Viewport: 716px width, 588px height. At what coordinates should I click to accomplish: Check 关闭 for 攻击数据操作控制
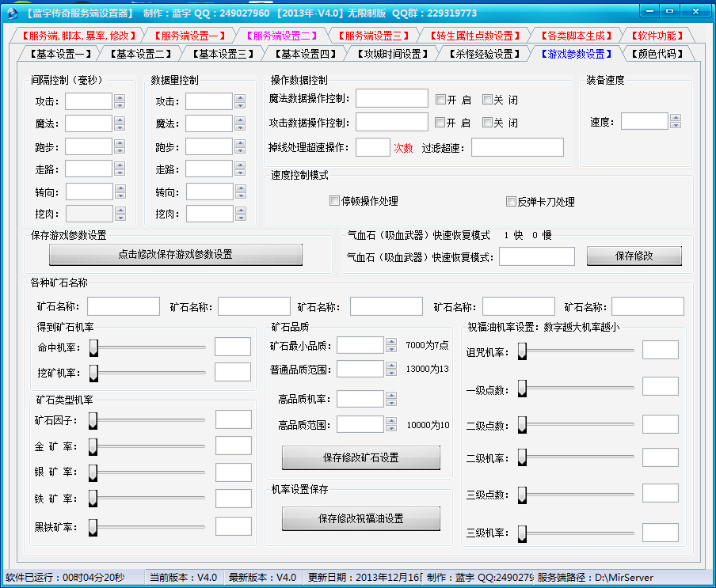pos(487,123)
